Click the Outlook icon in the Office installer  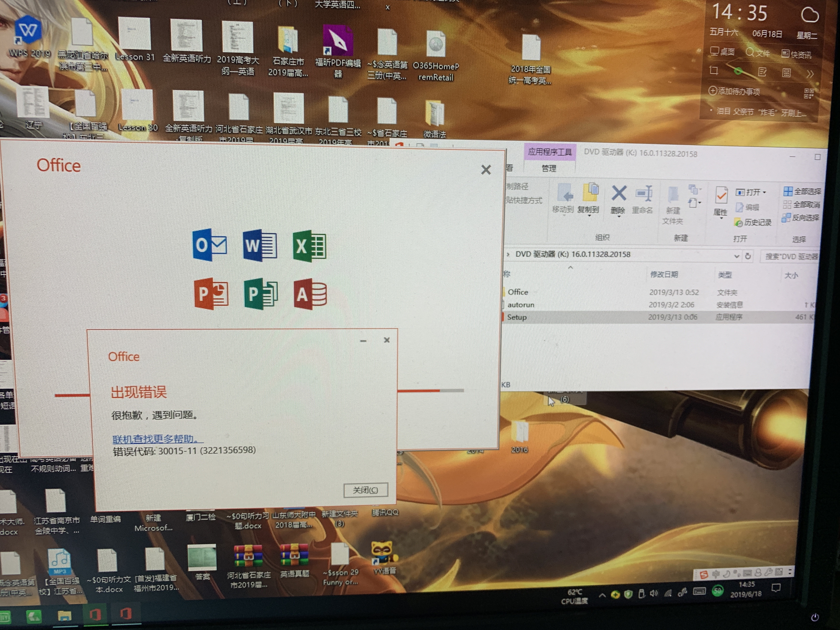click(x=210, y=245)
